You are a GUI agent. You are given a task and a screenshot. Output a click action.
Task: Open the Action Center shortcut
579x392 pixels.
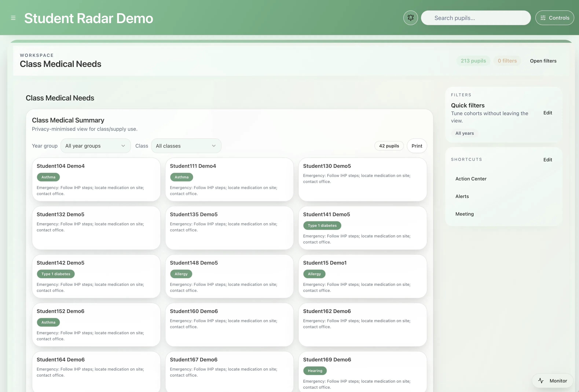(x=471, y=179)
